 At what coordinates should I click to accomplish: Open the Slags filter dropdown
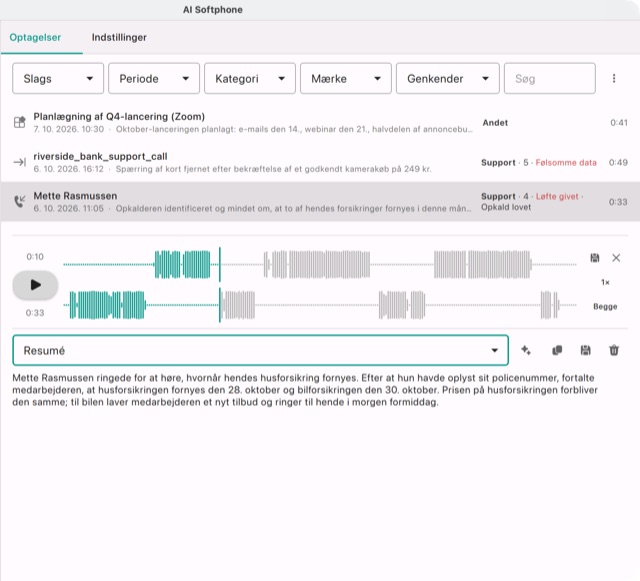(58, 78)
